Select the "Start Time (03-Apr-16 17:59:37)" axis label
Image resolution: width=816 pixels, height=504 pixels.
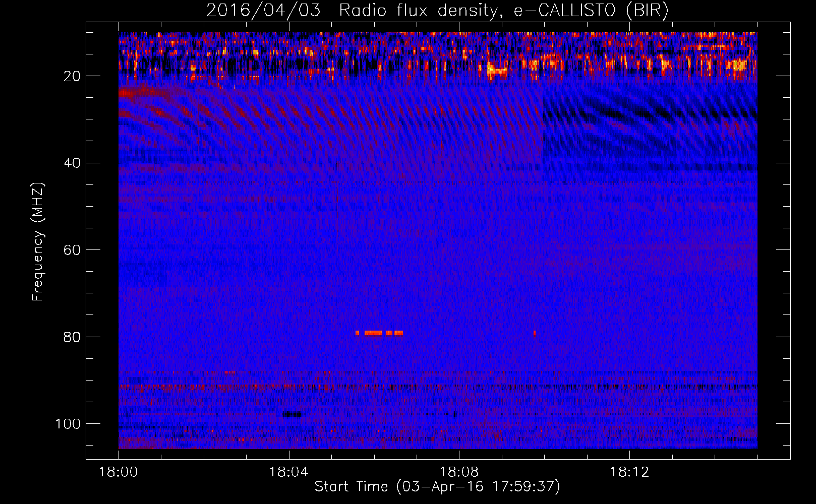pyautogui.click(x=437, y=487)
